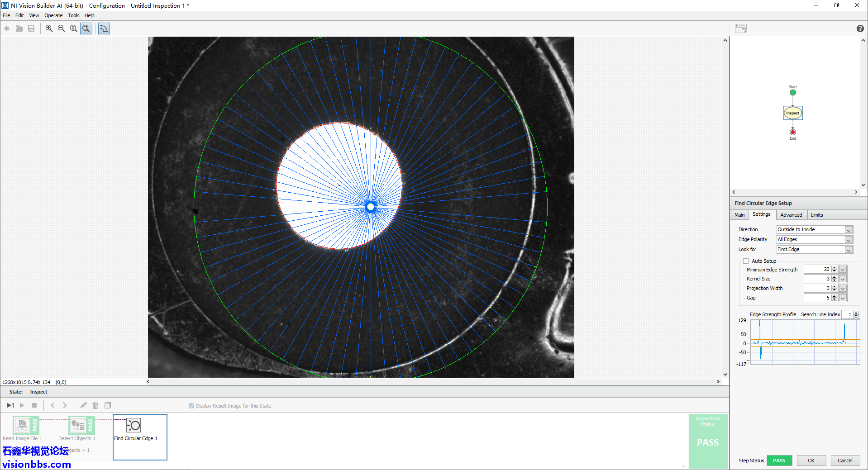The image size is (868, 470).
Task: Switch to the Advanced tab
Action: (791, 215)
